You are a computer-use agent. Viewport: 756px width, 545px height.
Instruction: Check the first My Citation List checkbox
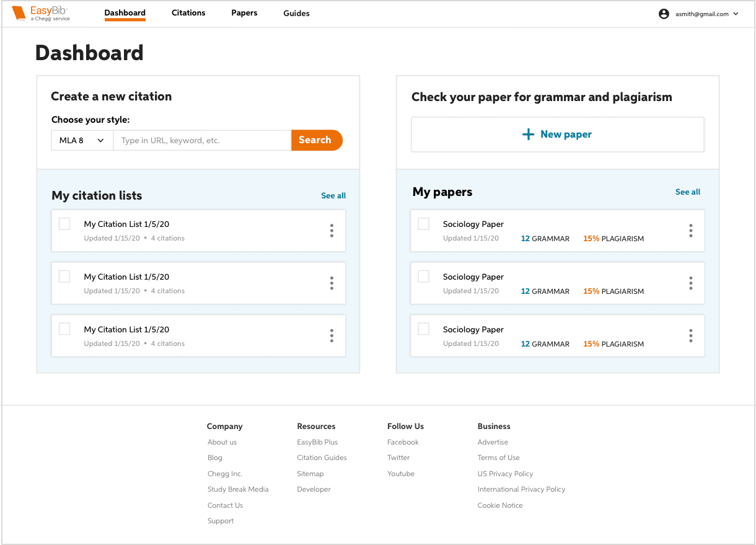coord(64,224)
